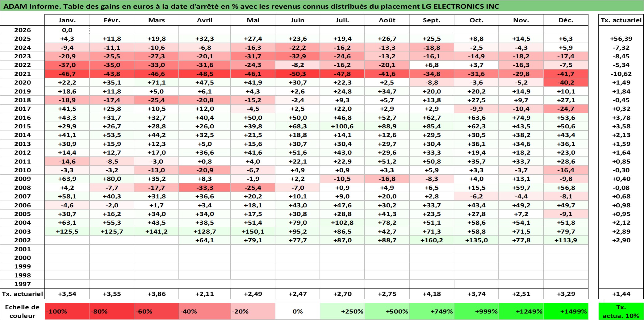Click the +160,2 cell in 2002
644x320 pixels.
pos(432,240)
